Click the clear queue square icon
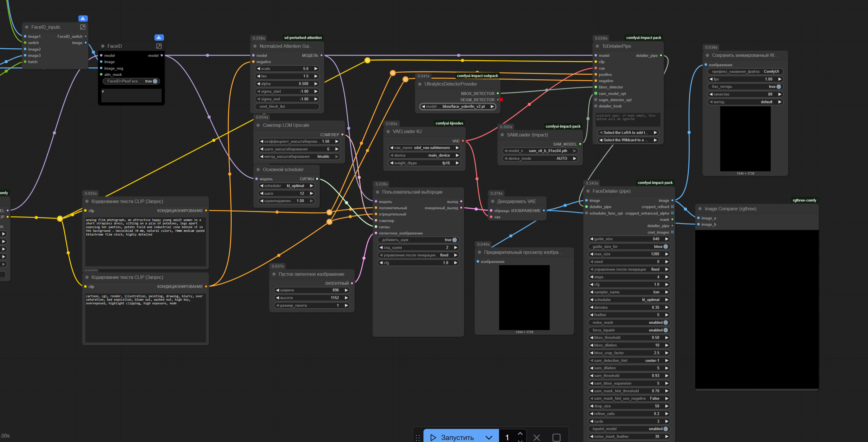 coord(556,437)
